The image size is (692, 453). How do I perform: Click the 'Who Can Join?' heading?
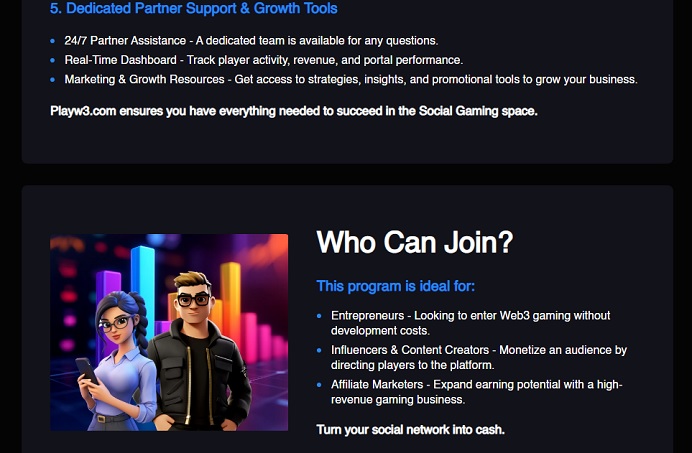(415, 242)
